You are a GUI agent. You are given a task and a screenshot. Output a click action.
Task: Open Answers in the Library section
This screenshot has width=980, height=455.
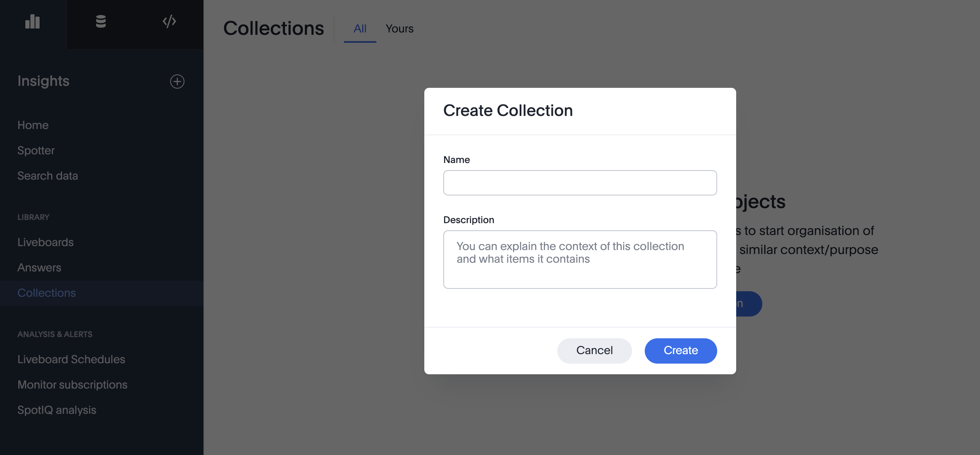pos(39,267)
